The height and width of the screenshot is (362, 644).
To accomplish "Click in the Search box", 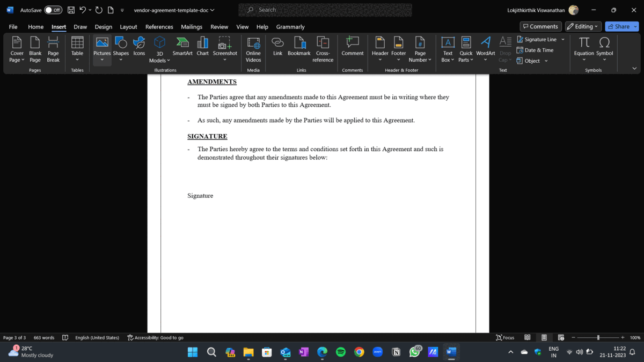I will tap(325, 10).
